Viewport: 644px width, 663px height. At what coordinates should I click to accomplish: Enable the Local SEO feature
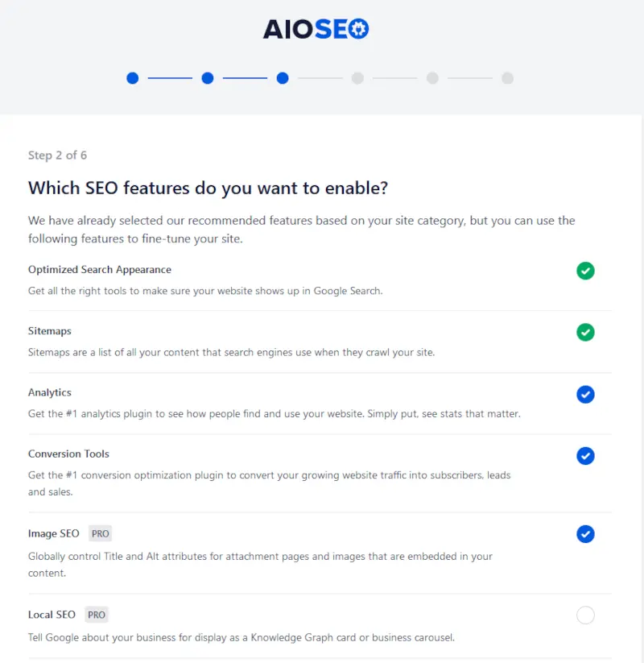(x=585, y=615)
